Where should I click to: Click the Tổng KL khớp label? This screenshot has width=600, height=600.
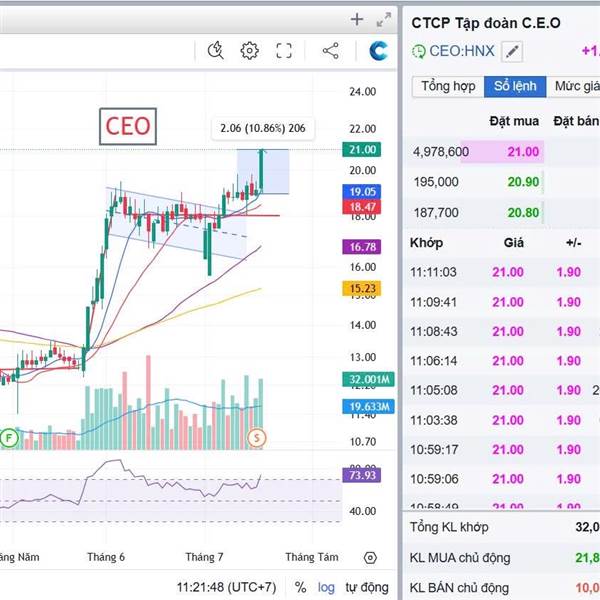click(x=449, y=527)
